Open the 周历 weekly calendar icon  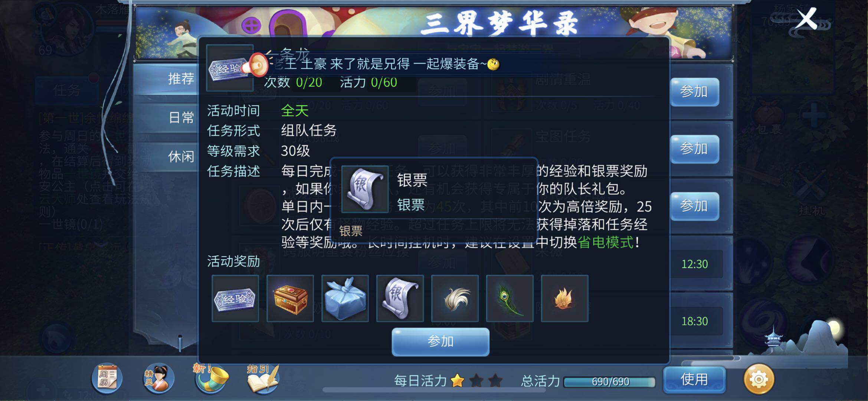(107, 378)
